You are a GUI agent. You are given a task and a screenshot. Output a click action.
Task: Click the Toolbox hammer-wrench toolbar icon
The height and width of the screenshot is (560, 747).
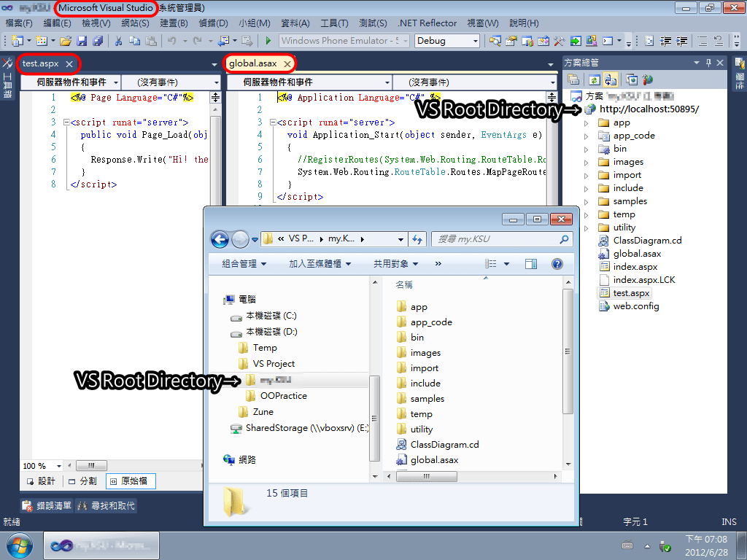[x=560, y=41]
